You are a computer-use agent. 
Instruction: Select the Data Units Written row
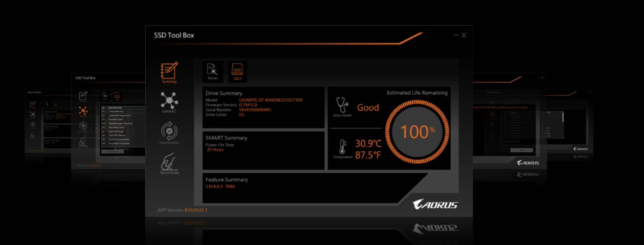(x=123, y=135)
